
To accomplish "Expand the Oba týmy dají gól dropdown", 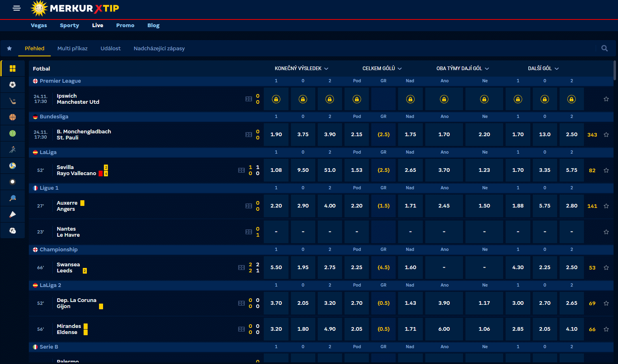I will [x=463, y=69].
